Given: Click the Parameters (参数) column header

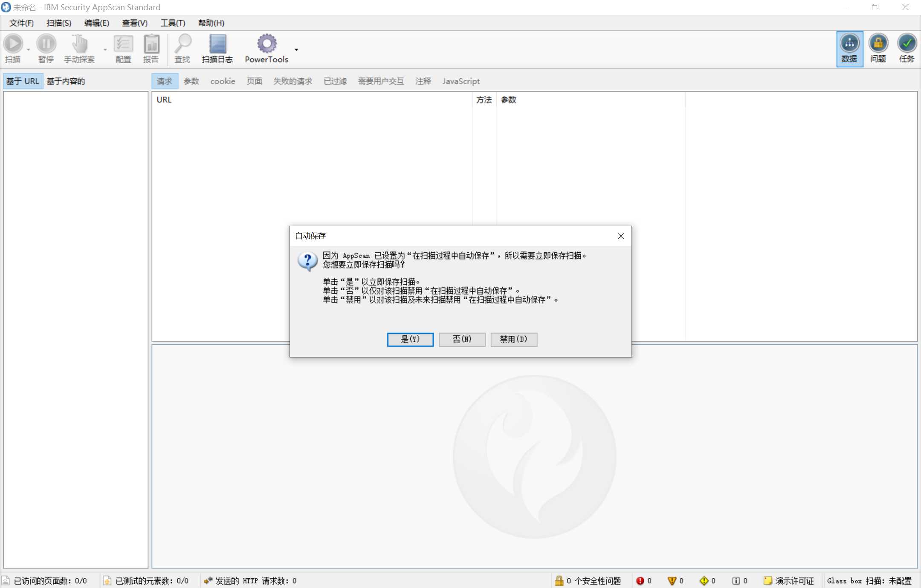Looking at the screenshot, I should [591, 100].
